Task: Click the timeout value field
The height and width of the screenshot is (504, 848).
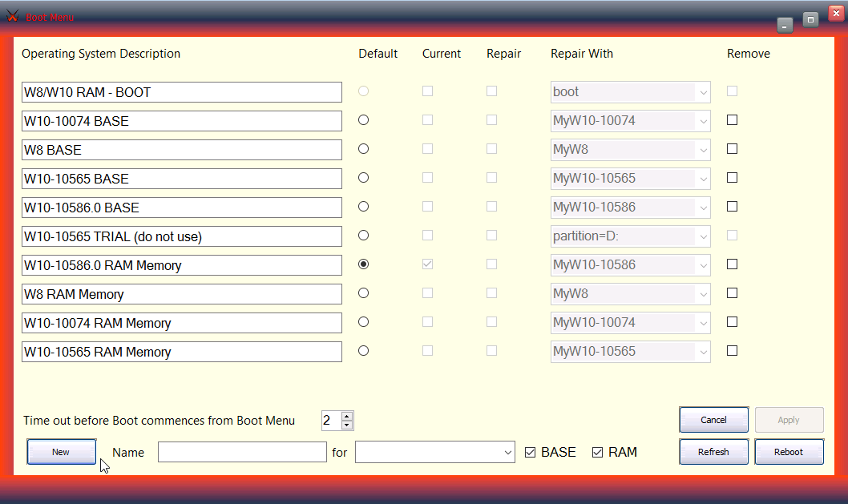Action: [x=332, y=420]
